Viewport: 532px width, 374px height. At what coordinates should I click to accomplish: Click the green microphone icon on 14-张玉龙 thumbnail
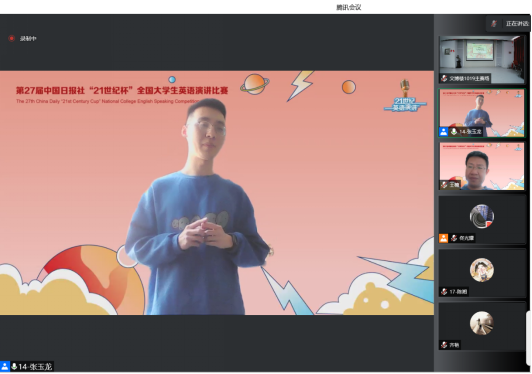click(x=454, y=132)
